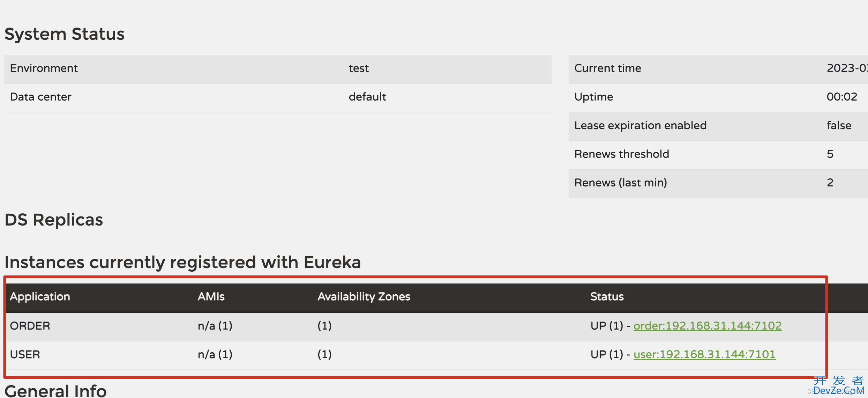Click the AMIs column header
The height and width of the screenshot is (398, 868).
click(x=211, y=296)
